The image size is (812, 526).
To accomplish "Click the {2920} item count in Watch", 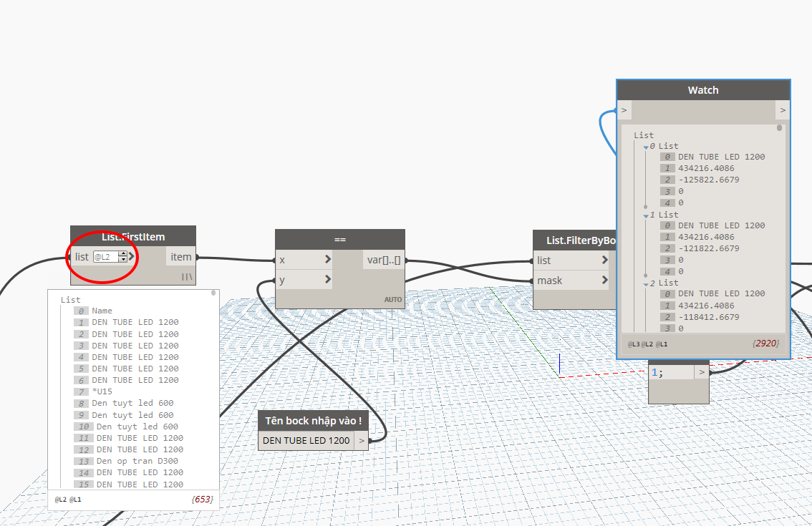I will 765,344.
